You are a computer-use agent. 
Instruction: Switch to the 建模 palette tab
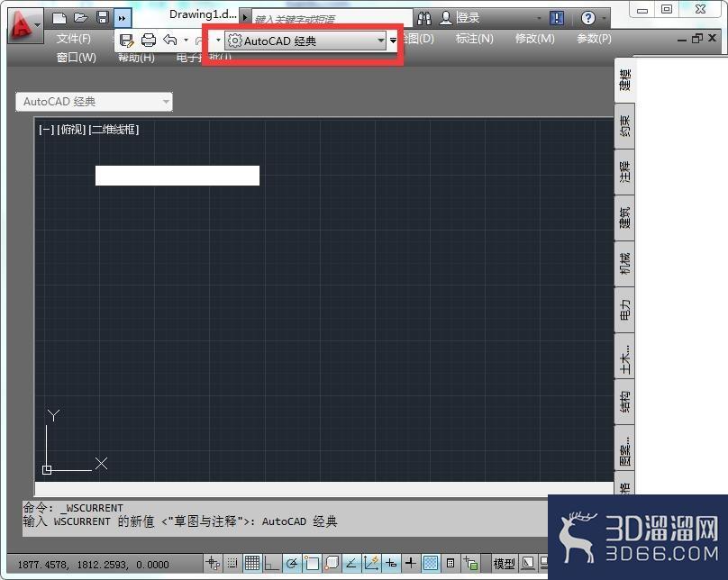625,80
